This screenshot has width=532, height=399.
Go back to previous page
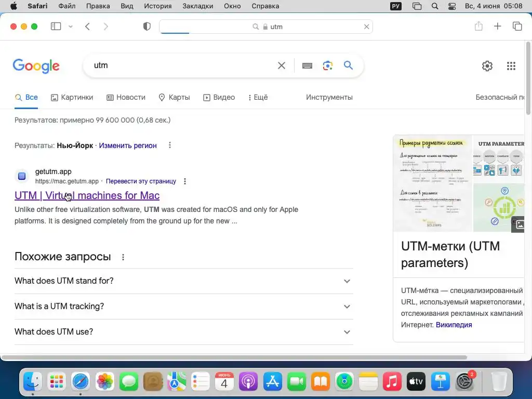click(x=87, y=26)
